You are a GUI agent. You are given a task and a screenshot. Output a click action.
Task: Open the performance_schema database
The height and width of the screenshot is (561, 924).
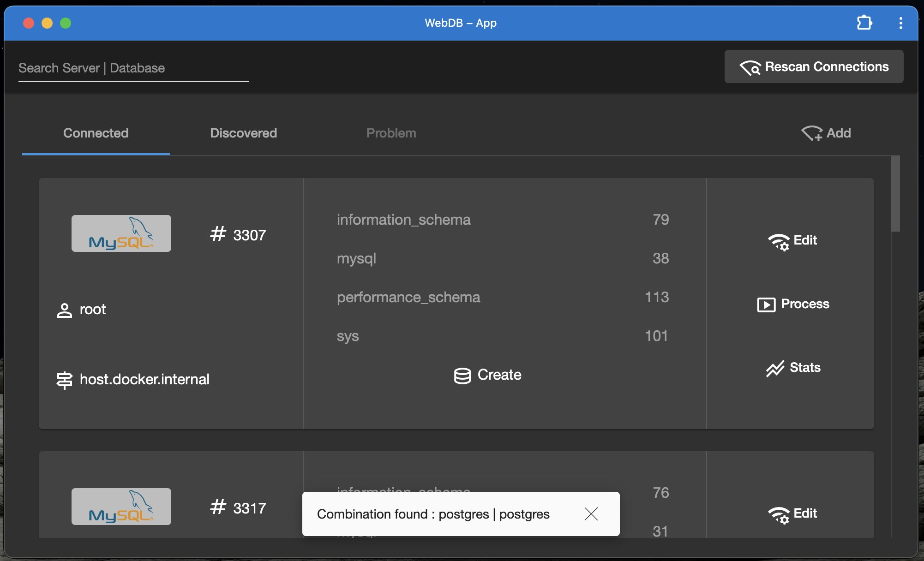(503, 297)
